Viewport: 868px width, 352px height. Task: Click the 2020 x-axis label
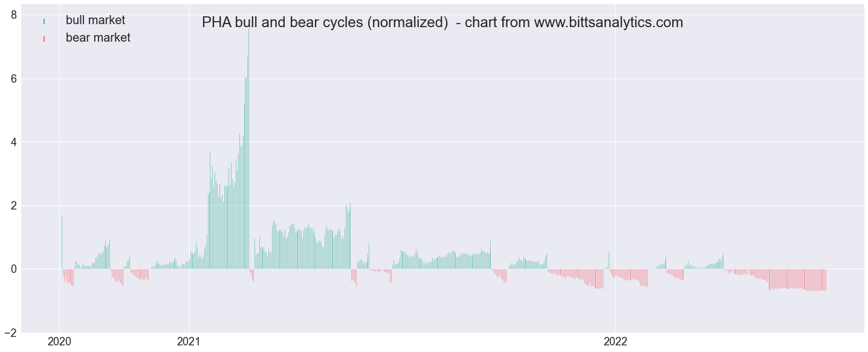[59, 342]
